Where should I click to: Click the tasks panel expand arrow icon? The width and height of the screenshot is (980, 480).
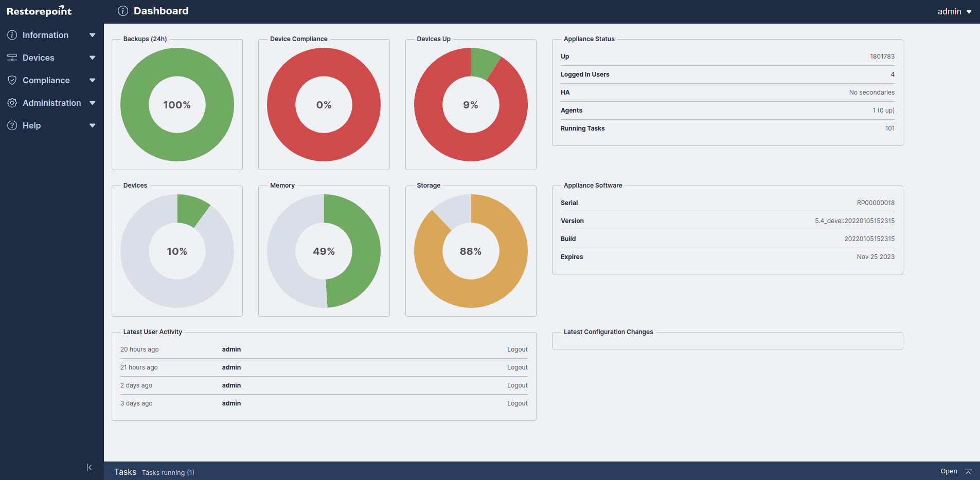pos(968,471)
